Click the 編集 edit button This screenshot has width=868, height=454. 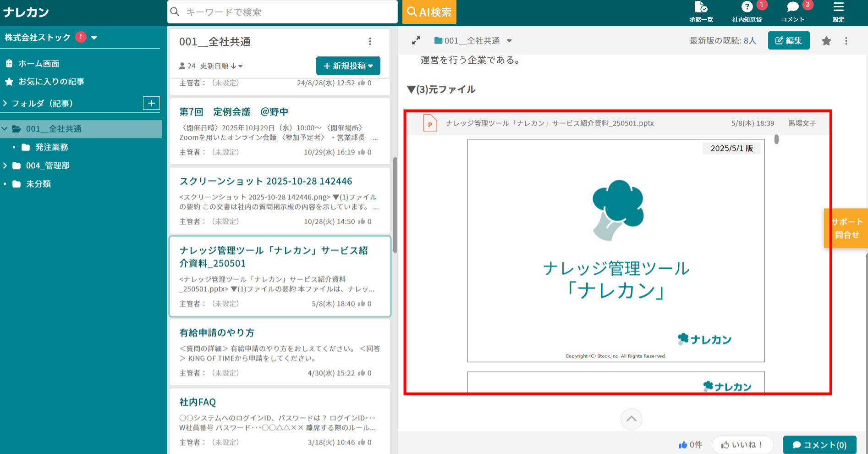point(788,40)
